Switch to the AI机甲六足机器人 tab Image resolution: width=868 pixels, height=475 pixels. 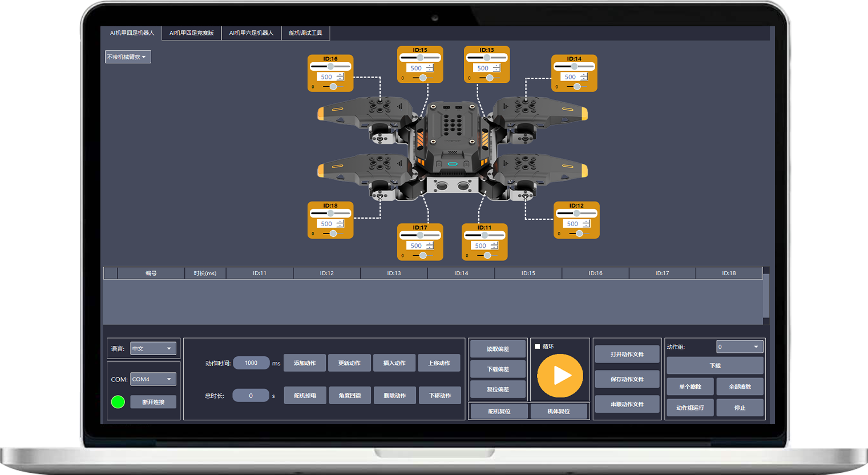(251, 33)
